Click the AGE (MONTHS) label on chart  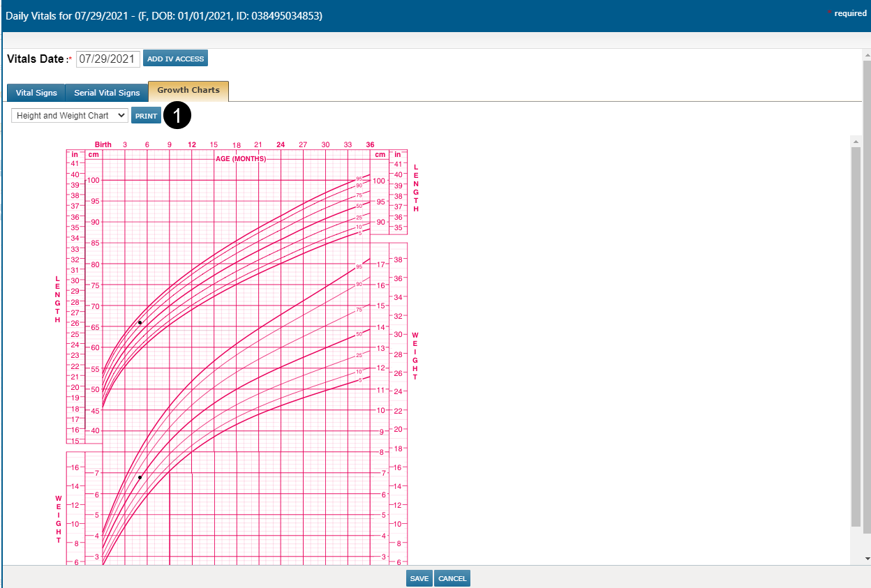click(241, 158)
